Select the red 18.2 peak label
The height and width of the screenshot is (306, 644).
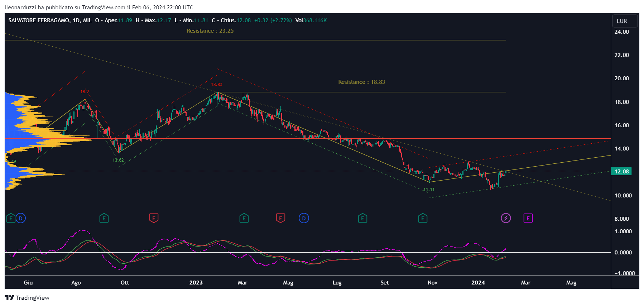pos(85,92)
